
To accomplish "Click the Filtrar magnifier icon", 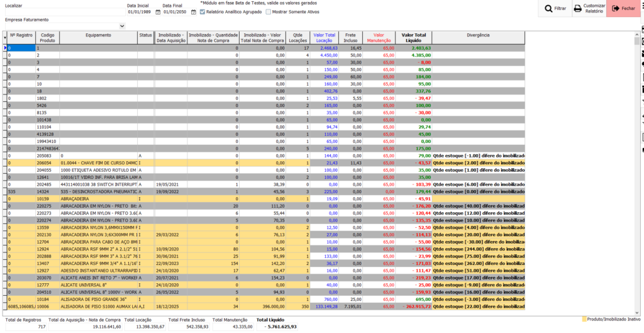I will [x=549, y=9].
